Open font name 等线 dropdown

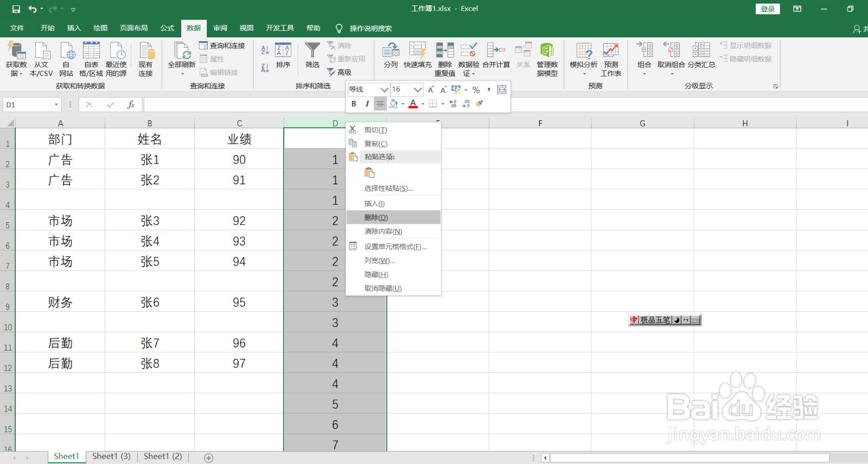click(384, 89)
